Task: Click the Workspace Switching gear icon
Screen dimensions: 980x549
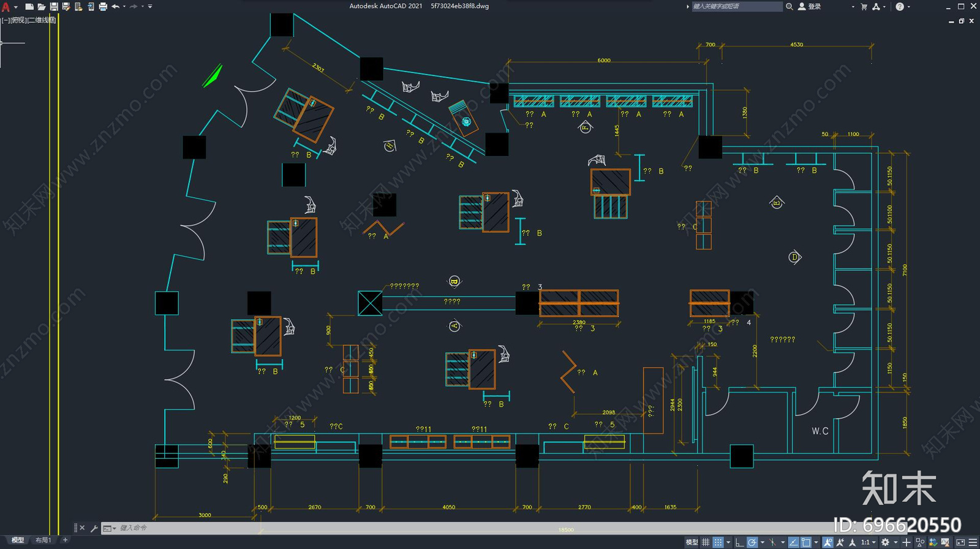Action: coord(885,542)
